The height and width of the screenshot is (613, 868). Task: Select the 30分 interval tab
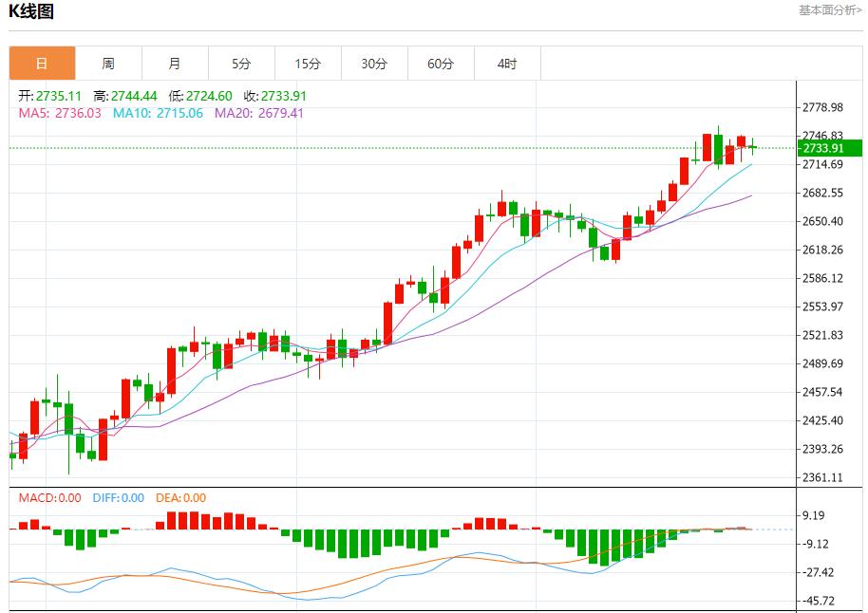[374, 64]
